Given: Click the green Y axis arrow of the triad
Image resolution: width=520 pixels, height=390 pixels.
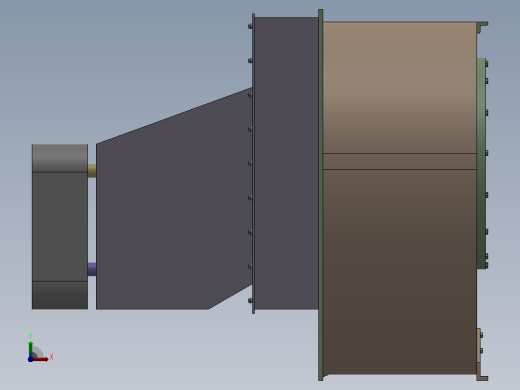Looking at the screenshot, I should [x=30, y=349].
